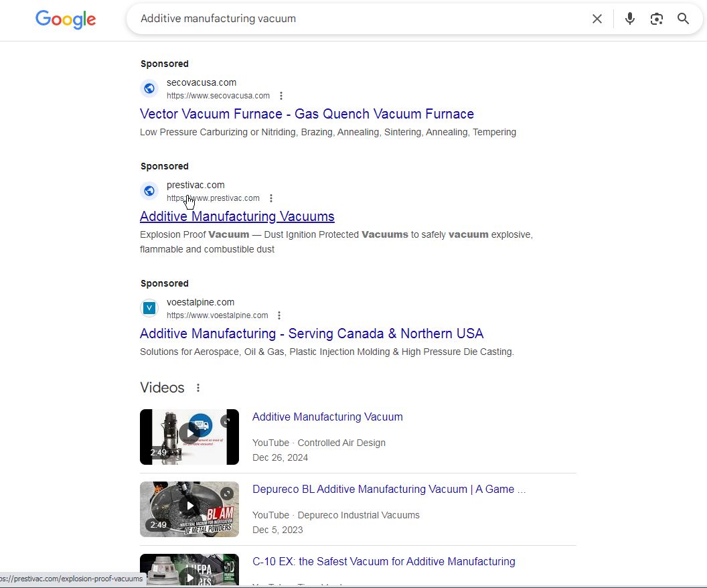Click the prestivac.com globe favicon
This screenshot has height=588, width=707.
point(149,191)
